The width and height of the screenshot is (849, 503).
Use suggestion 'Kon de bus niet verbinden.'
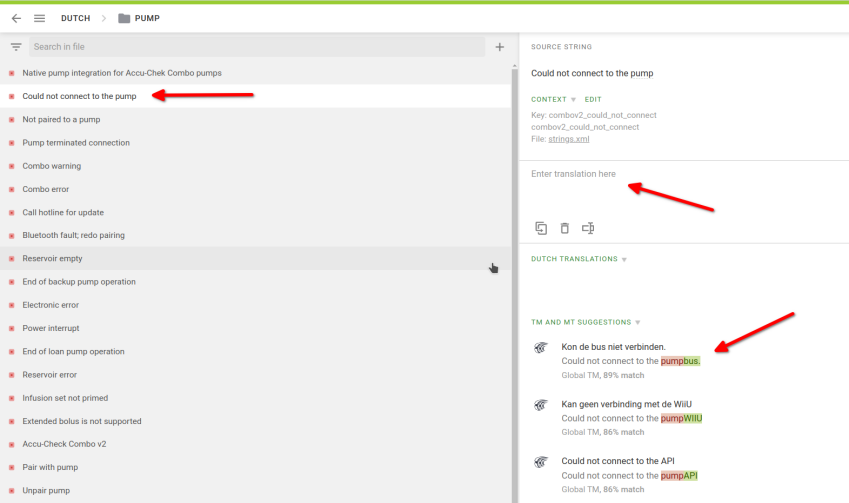point(613,347)
